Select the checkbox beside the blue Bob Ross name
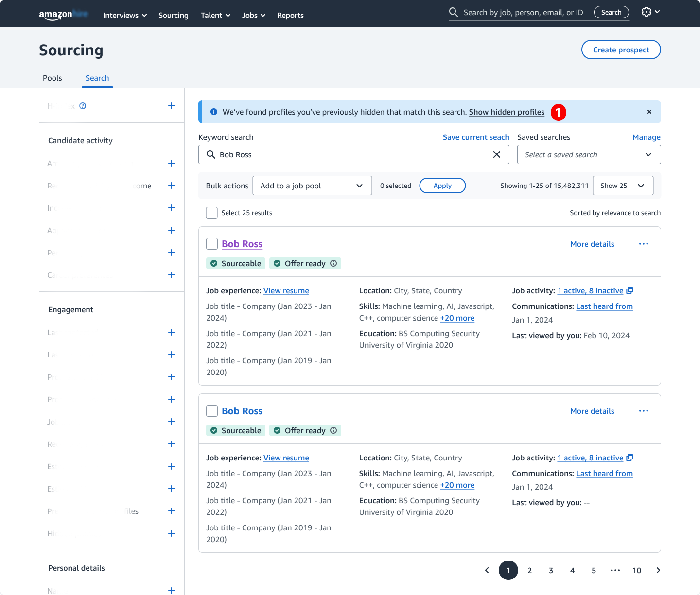This screenshot has width=700, height=595. click(212, 411)
